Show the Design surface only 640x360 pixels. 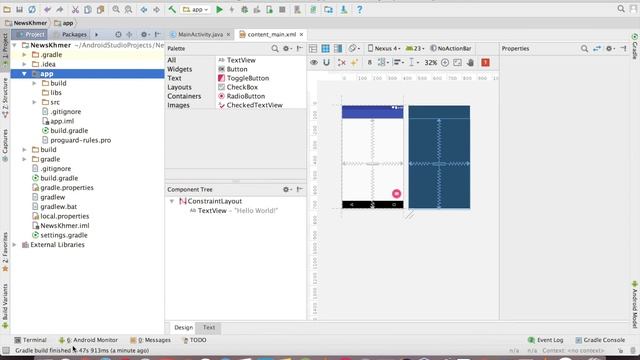tap(313, 49)
